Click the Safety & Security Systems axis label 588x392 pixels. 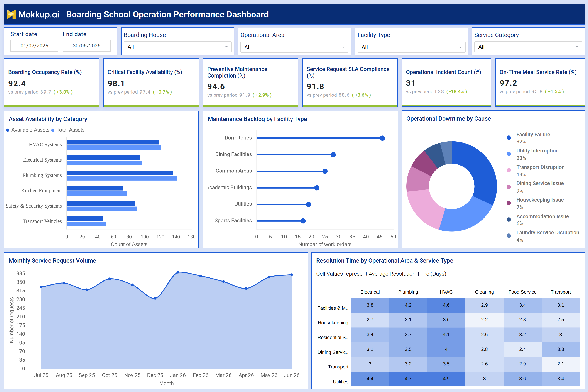(34, 206)
